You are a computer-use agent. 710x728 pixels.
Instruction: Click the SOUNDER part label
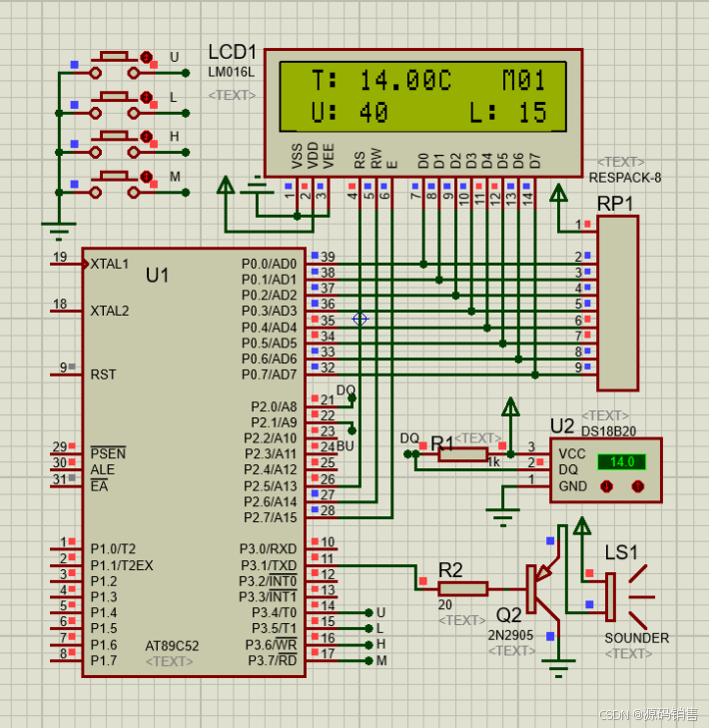point(637,638)
